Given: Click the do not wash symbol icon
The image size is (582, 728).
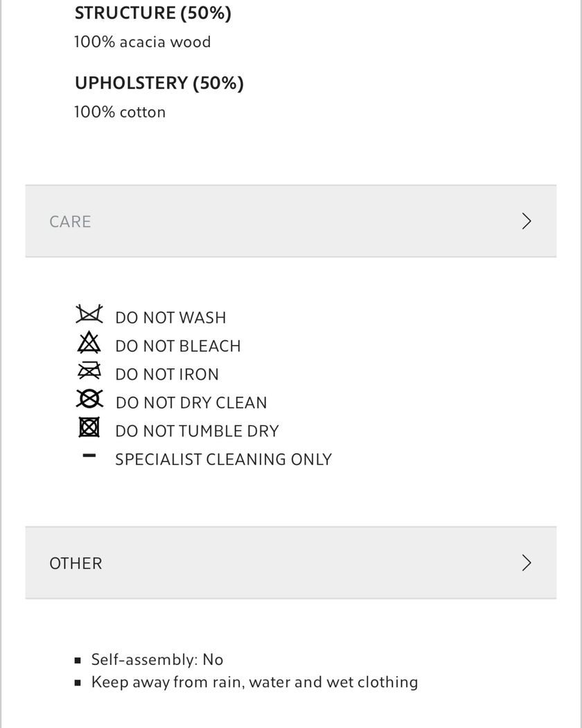Looking at the screenshot, I should [x=89, y=314].
